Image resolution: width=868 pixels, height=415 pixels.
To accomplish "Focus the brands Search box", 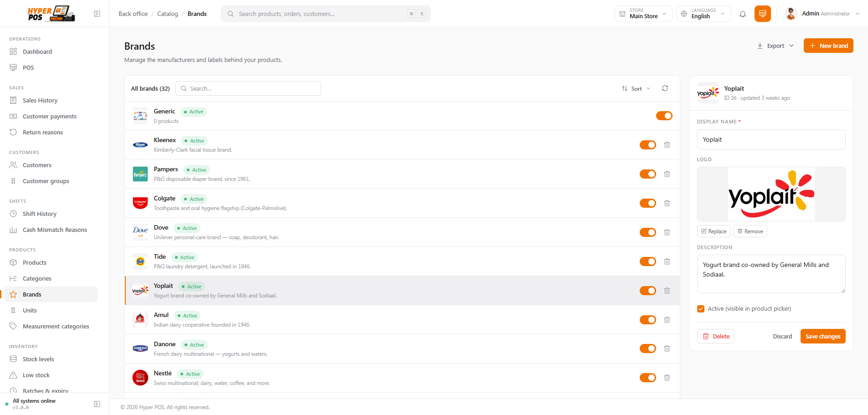I will coord(248,88).
